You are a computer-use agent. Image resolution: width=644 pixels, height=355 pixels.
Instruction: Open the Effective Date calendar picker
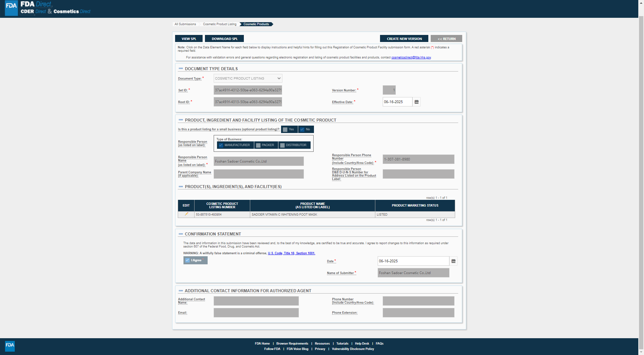[417, 102]
